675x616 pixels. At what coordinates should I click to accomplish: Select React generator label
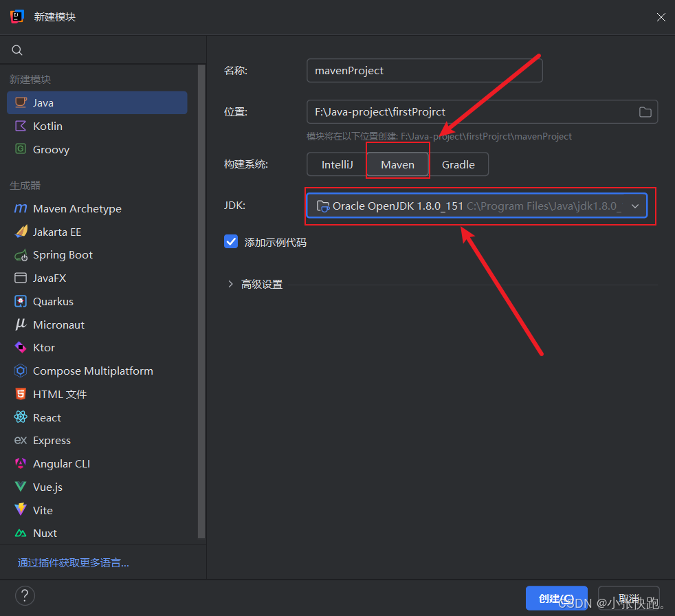pyautogui.click(x=47, y=417)
